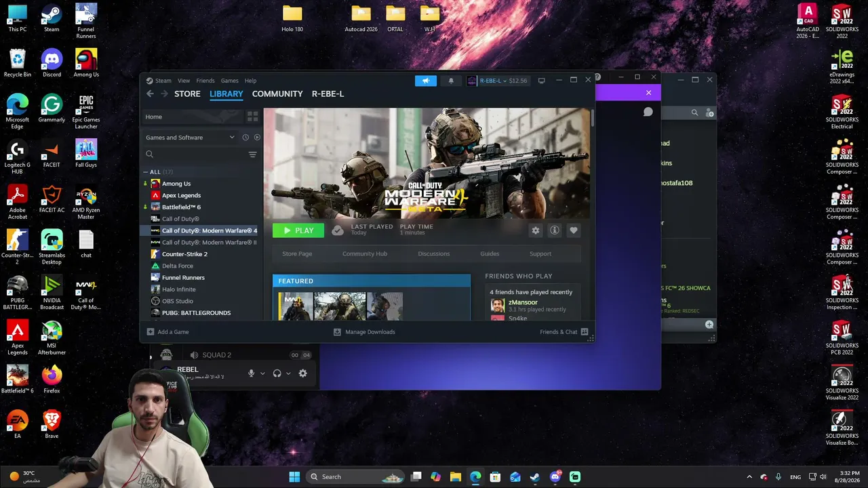Open Steam from the taskbar

coord(535,476)
